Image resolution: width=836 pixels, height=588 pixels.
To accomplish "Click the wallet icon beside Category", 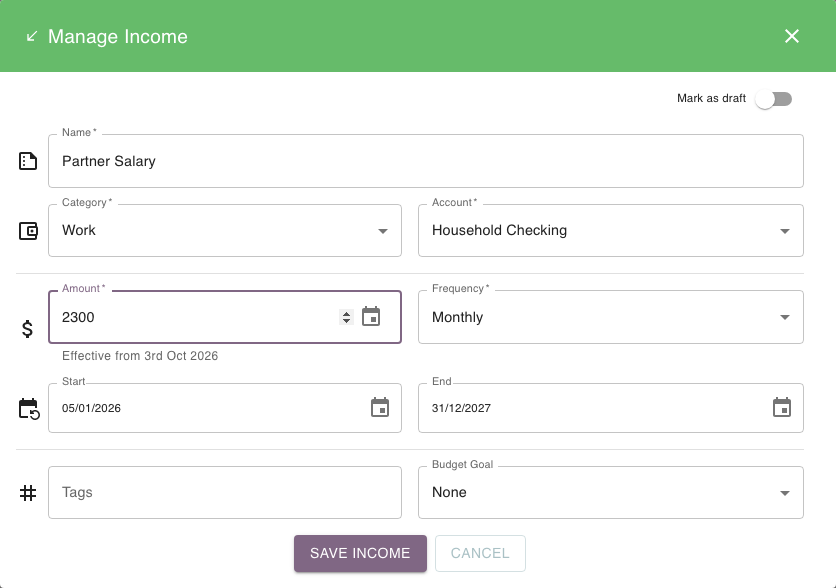I will point(28,231).
